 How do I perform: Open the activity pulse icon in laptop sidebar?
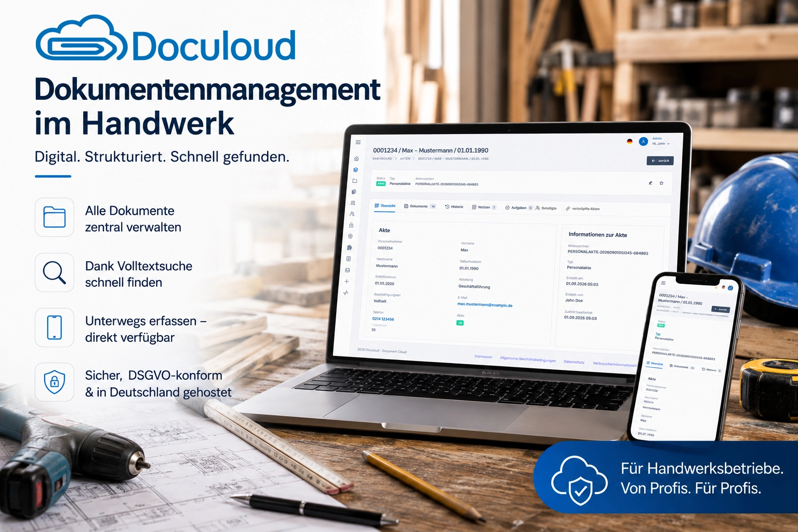tap(346, 292)
